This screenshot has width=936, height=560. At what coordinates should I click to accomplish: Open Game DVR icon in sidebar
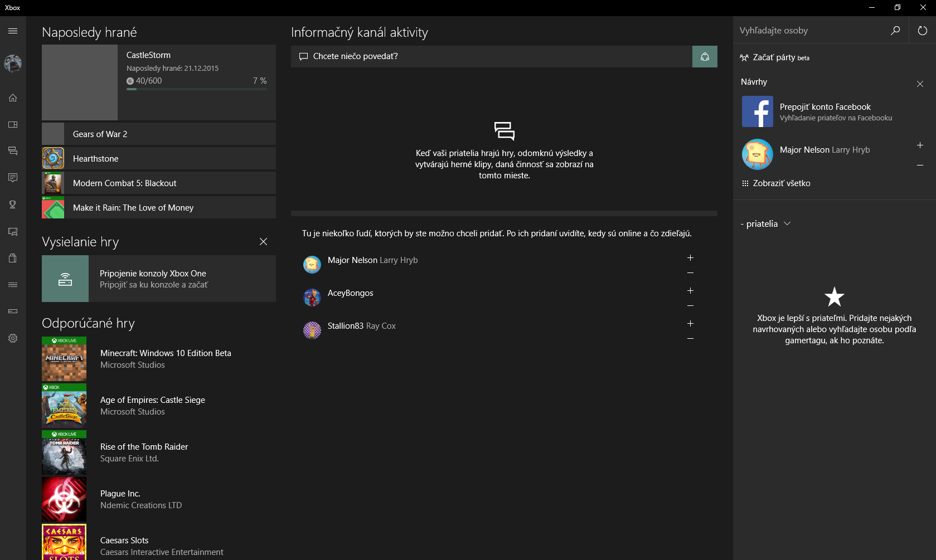coord(13,231)
